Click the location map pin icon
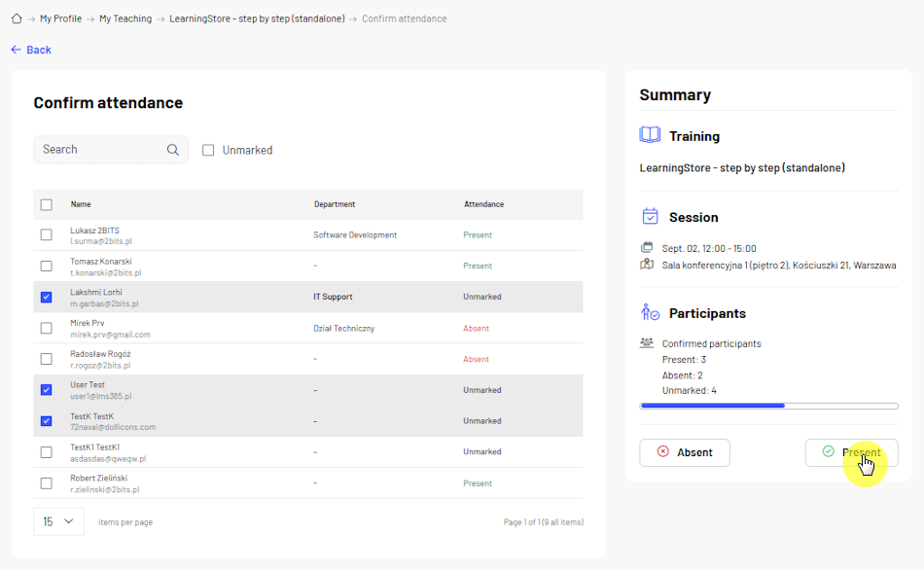 point(647,264)
